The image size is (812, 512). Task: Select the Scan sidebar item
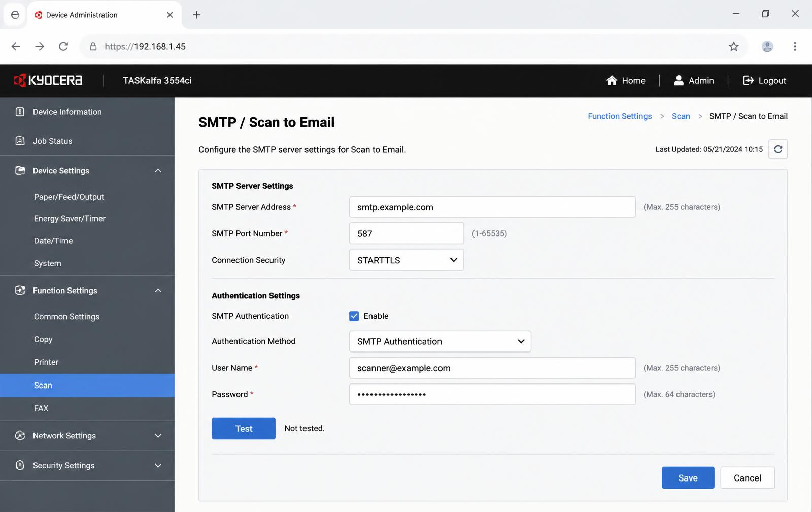pos(87,386)
